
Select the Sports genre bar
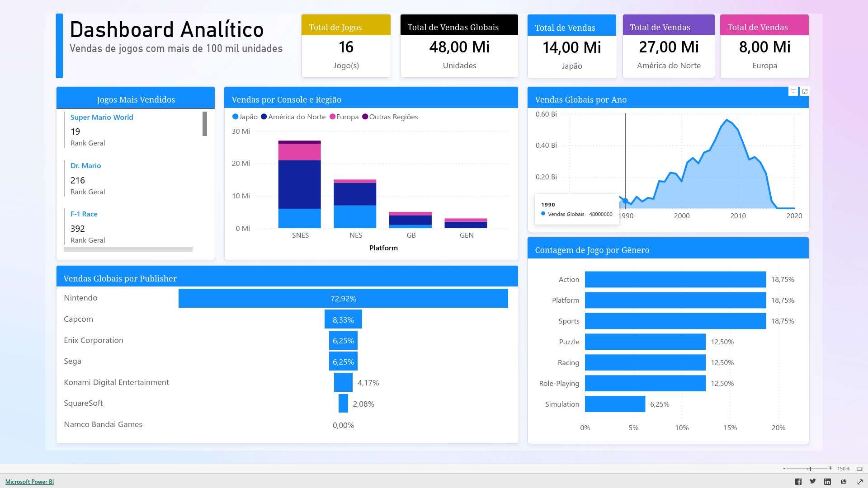click(x=675, y=321)
